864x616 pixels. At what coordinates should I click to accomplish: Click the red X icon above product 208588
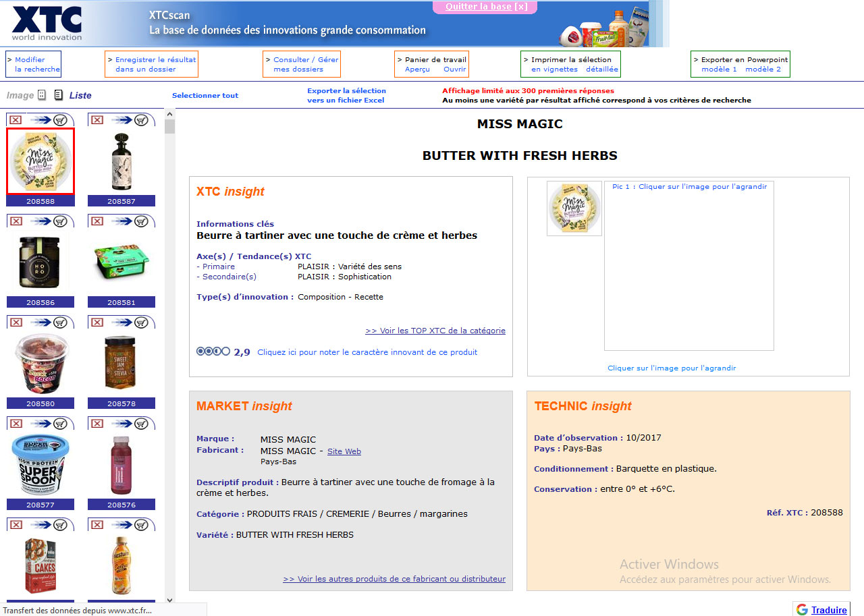16,120
